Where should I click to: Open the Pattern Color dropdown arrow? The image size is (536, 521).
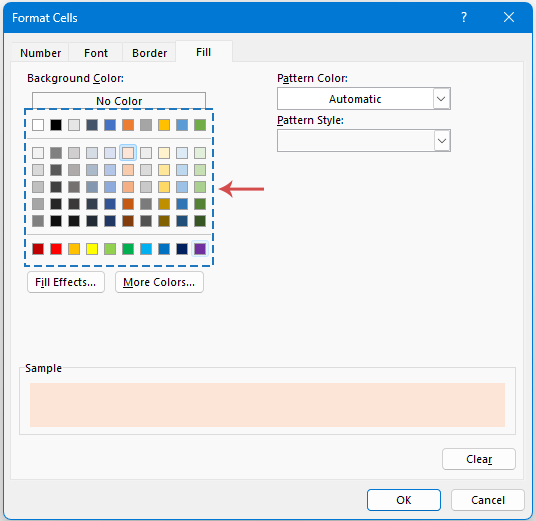click(x=441, y=99)
